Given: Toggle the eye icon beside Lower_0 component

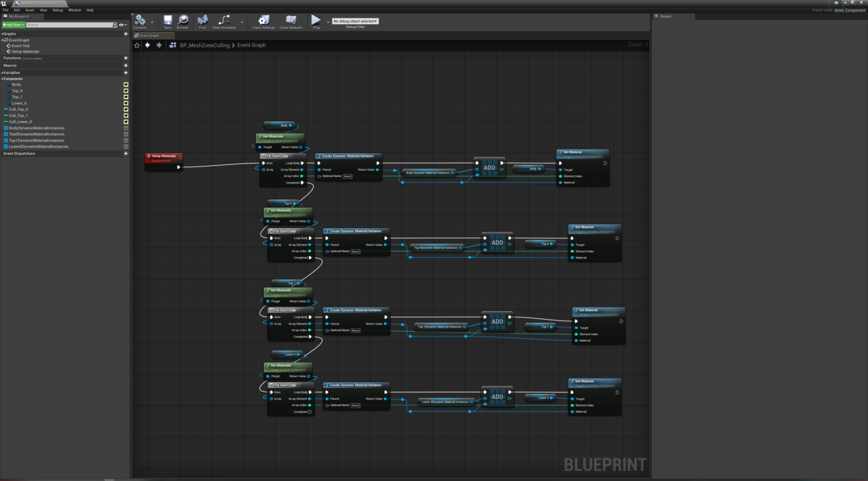Looking at the screenshot, I should 126,103.
